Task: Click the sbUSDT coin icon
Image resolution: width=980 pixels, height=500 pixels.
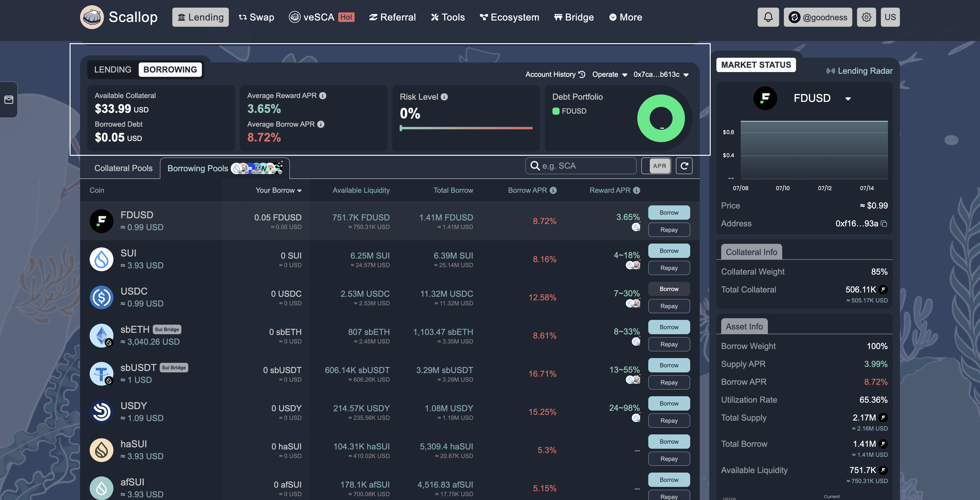Action: (102, 374)
